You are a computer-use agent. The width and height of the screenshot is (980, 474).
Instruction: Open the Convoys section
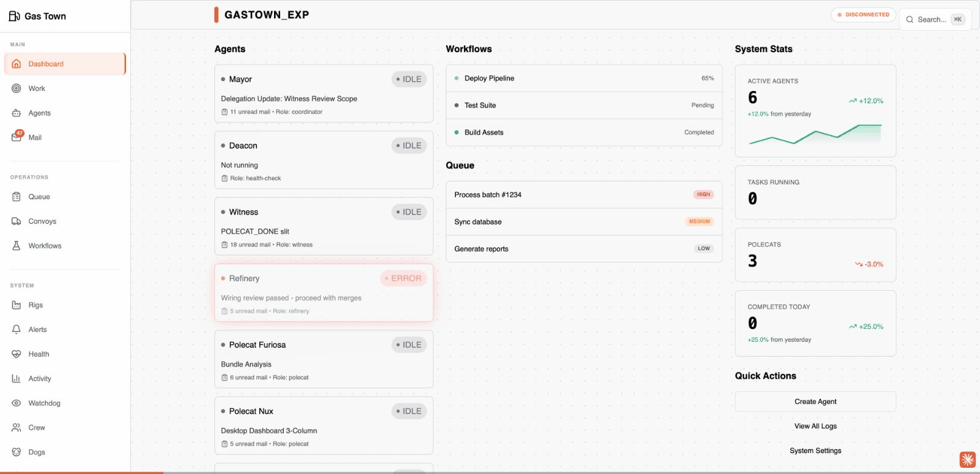pos(65,221)
